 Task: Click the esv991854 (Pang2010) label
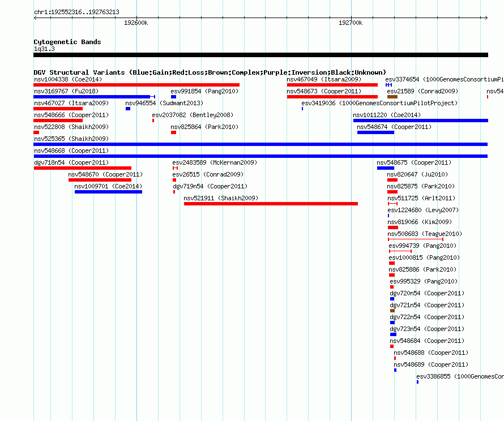click(x=204, y=91)
